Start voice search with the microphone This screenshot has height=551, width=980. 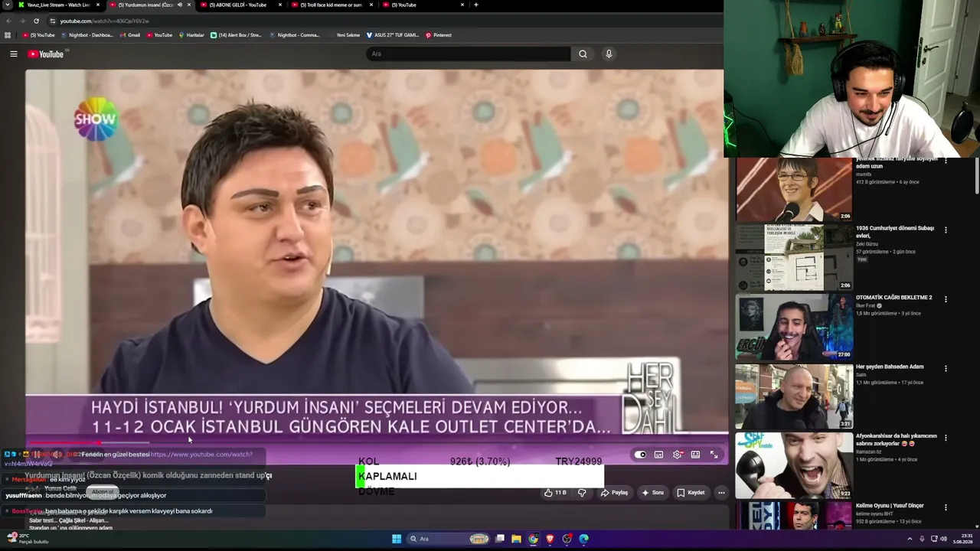609,54
